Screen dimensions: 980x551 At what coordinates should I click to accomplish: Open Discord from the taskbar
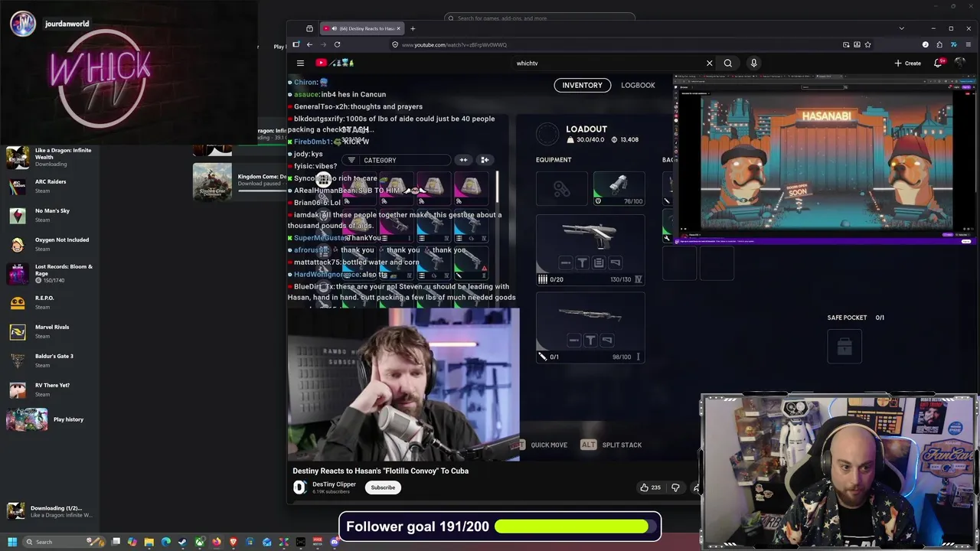coord(335,542)
